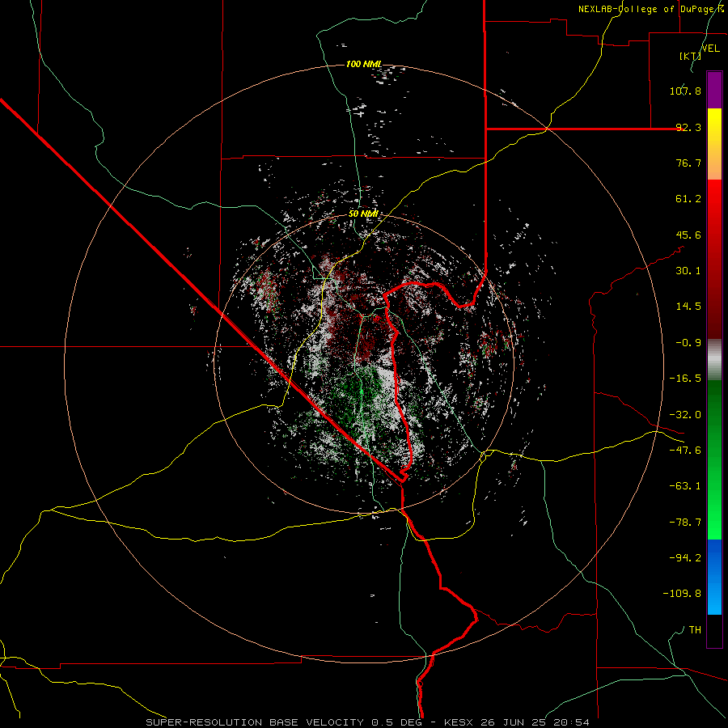Click the -109.8 legend value
The height and width of the screenshot is (728, 728).
pyautogui.click(x=682, y=594)
